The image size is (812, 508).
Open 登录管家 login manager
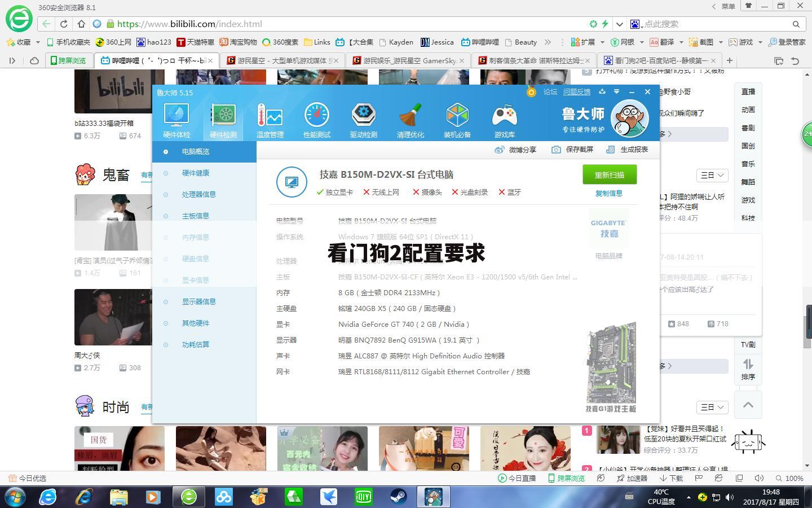[x=787, y=42]
